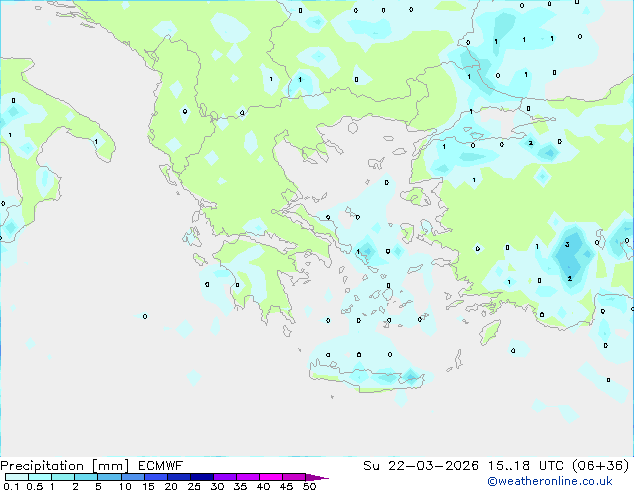Select the 15–20 mm legend swatch
This screenshot has height=490, width=634.
[155, 477]
